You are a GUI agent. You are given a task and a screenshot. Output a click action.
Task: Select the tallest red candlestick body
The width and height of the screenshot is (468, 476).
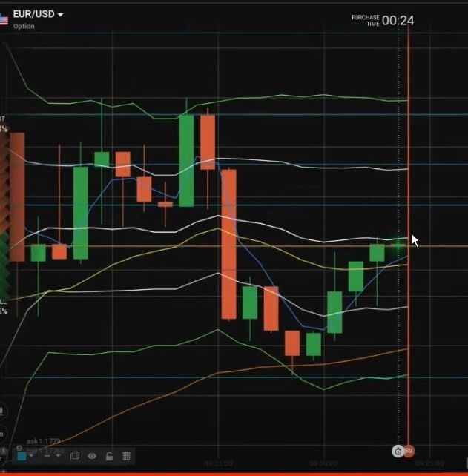(228, 245)
